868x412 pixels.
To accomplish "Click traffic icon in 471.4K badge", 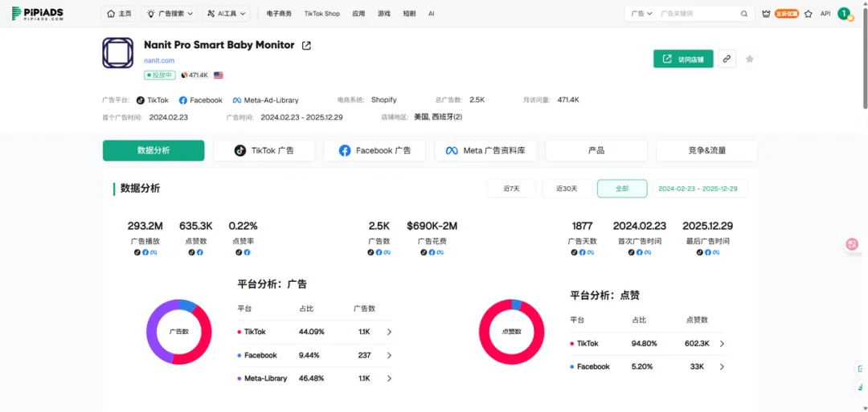I will click(x=184, y=75).
